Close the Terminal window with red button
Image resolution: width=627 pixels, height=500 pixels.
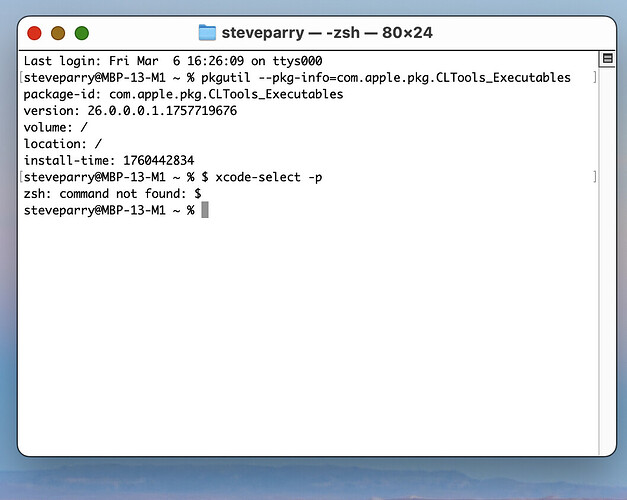[x=34, y=33]
